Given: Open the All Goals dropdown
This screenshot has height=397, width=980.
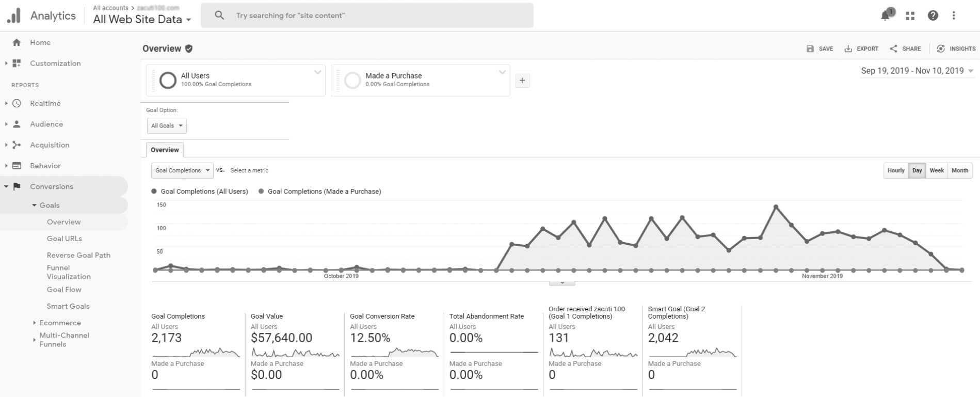Looking at the screenshot, I should tap(166, 125).
